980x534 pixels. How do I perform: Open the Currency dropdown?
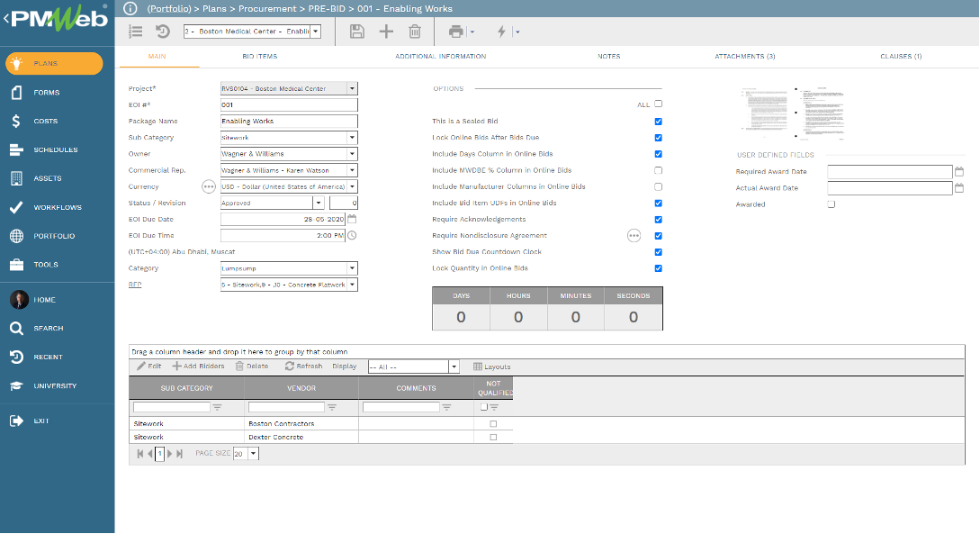[352, 186]
